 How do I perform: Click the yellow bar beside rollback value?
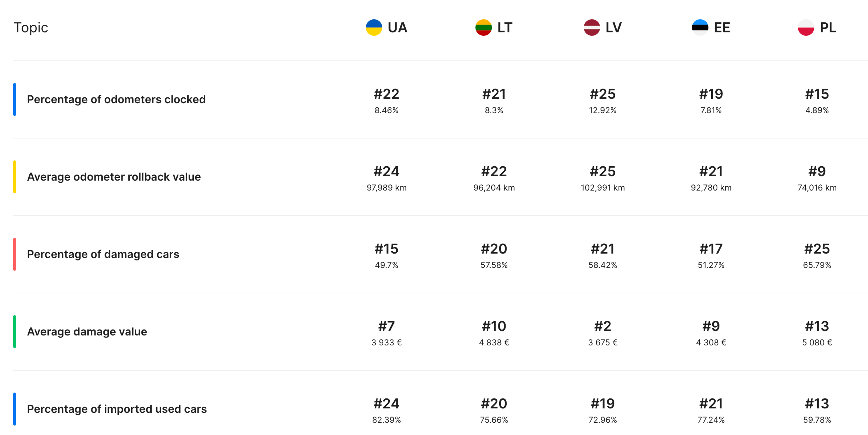[14, 177]
